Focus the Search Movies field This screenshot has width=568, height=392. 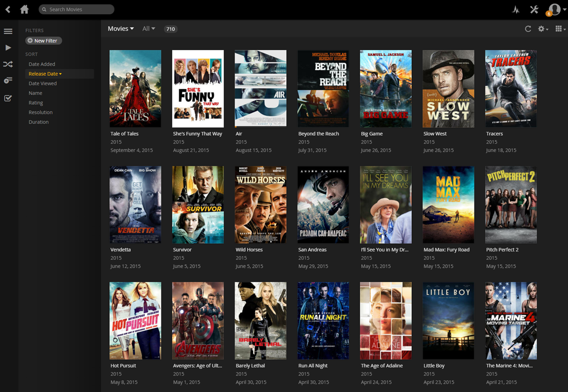pyautogui.click(x=76, y=9)
